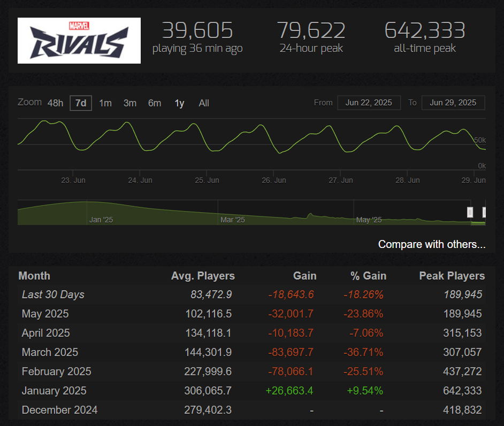Select the May 2025 row label
This screenshot has height=426, width=504.
click(x=45, y=314)
